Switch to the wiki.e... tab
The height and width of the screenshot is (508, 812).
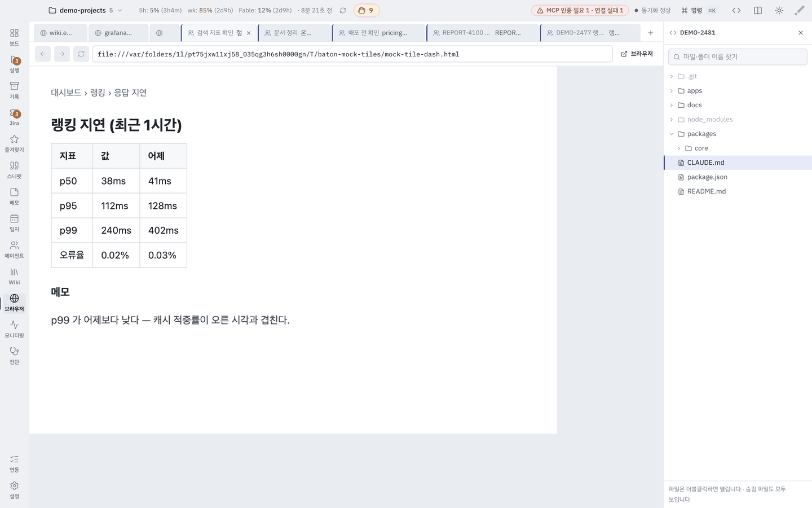click(60, 33)
